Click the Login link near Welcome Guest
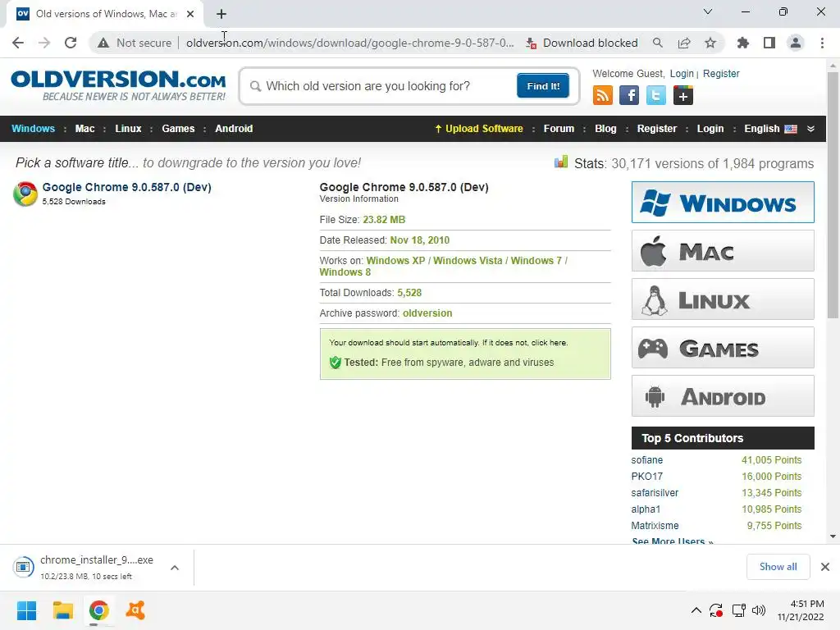Viewport: 840px width, 630px height. click(x=682, y=73)
